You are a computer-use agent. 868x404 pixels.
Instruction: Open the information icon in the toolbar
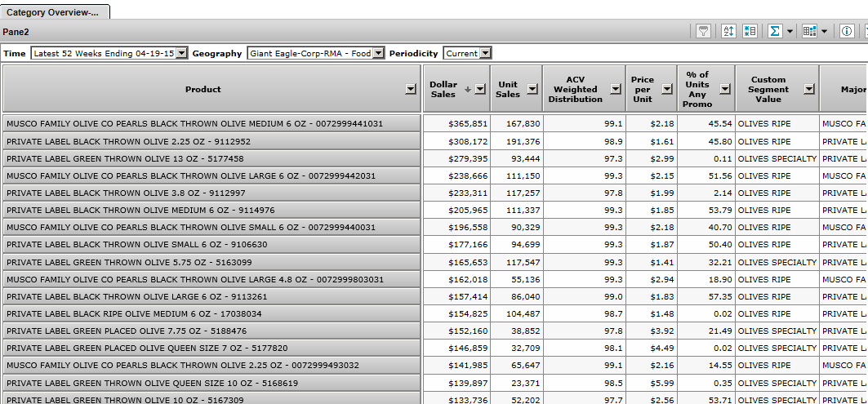[847, 31]
